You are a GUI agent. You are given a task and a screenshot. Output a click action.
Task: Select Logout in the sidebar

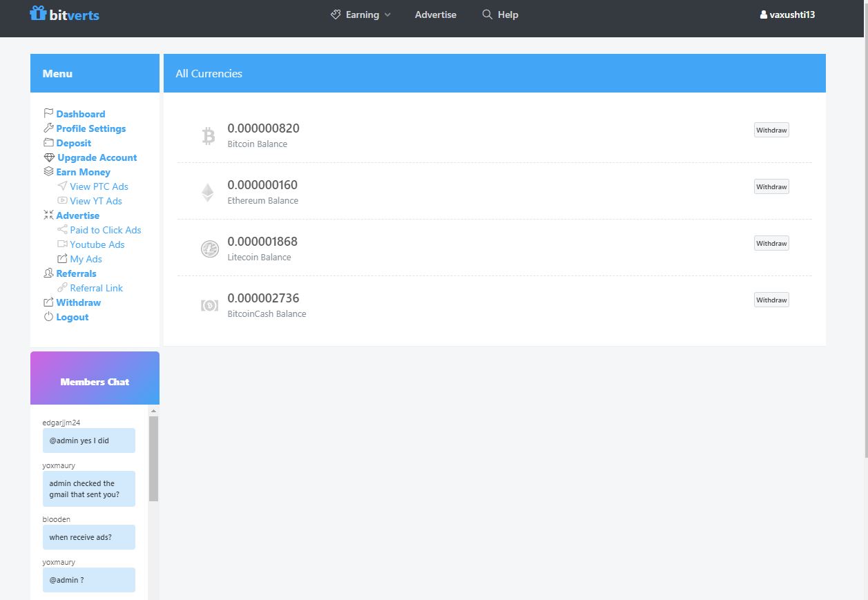[x=73, y=317]
